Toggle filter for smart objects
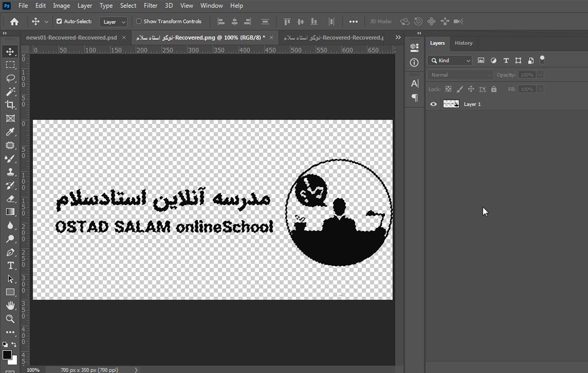The width and height of the screenshot is (588, 373). pos(531,61)
